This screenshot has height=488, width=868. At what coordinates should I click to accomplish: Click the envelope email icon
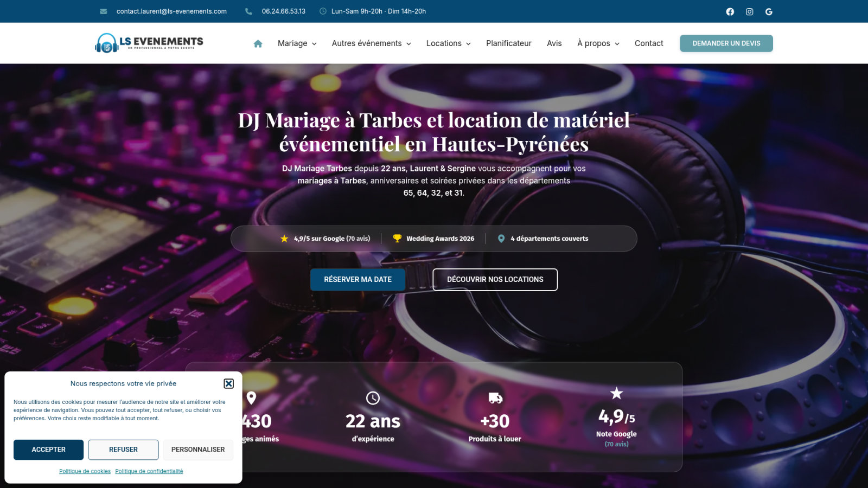click(x=104, y=11)
